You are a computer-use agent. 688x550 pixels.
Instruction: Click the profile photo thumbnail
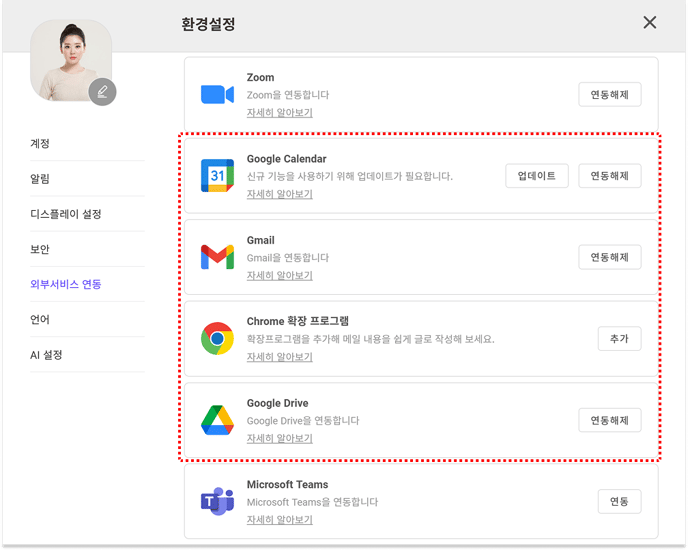tap(71, 60)
